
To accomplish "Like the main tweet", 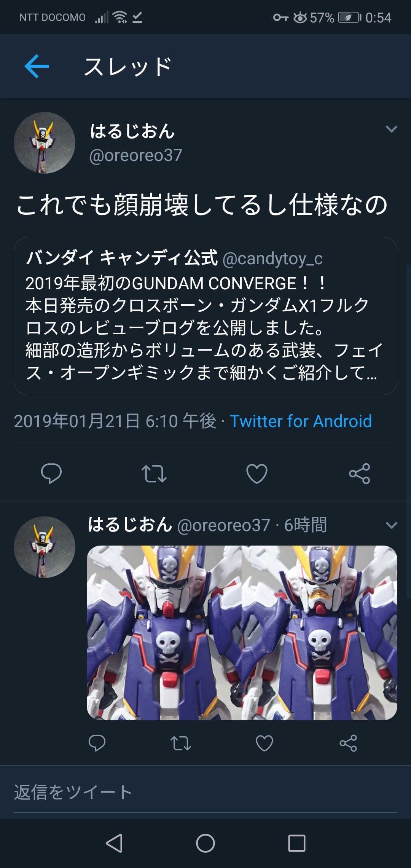I will 257,474.
